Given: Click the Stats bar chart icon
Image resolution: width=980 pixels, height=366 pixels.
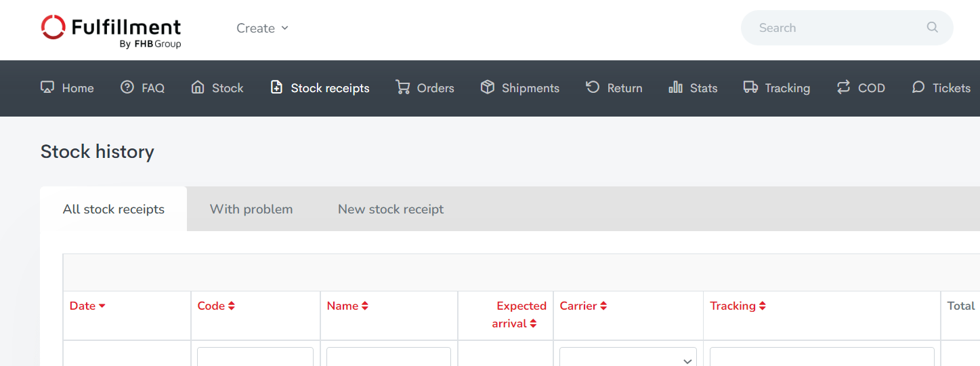Looking at the screenshot, I should click(x=675, y=87).
